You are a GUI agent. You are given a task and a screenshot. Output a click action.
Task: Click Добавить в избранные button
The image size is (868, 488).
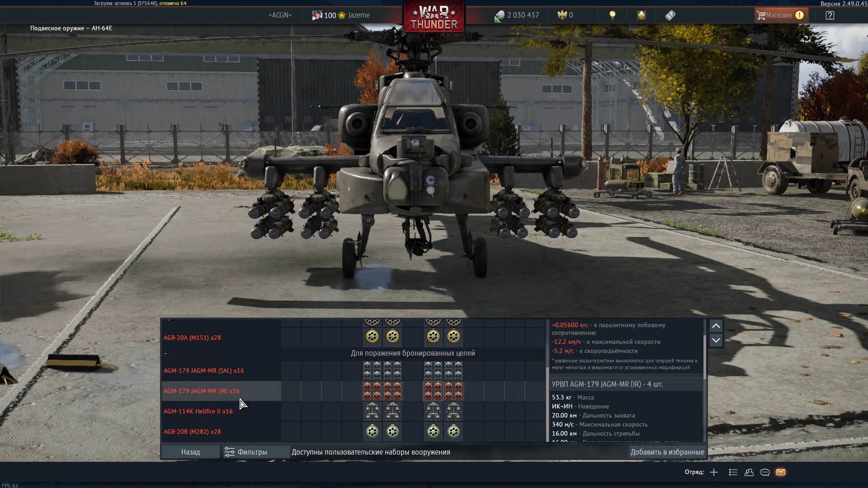[x=667, y=452]
